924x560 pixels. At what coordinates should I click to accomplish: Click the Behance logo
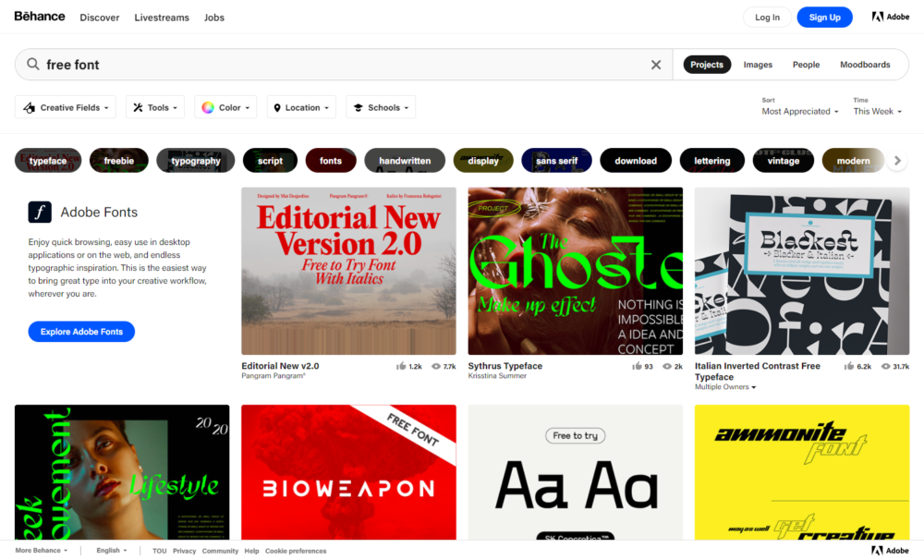pos(39,16)
